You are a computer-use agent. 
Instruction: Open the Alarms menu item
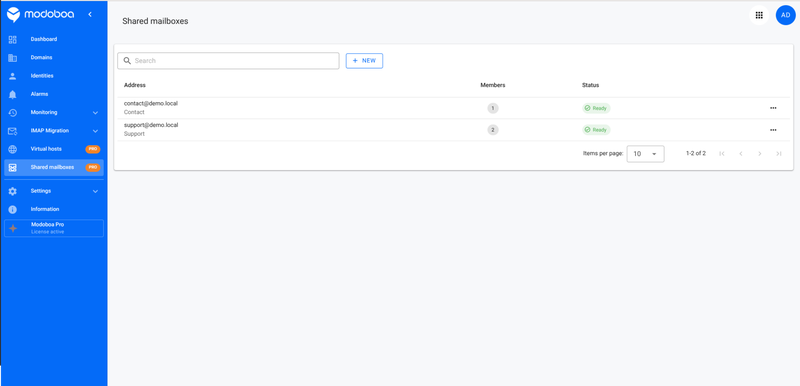(x=54, y=94)
